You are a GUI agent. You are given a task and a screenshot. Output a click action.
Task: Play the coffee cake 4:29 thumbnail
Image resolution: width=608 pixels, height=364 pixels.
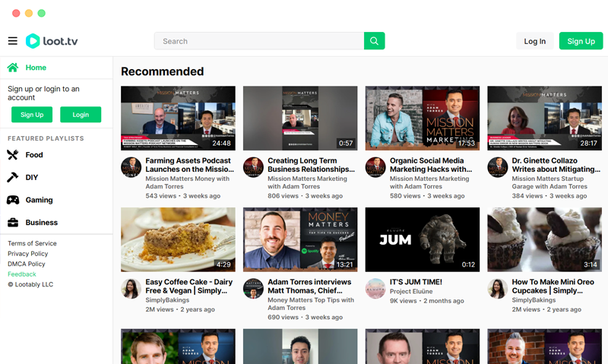coord(178,239)
